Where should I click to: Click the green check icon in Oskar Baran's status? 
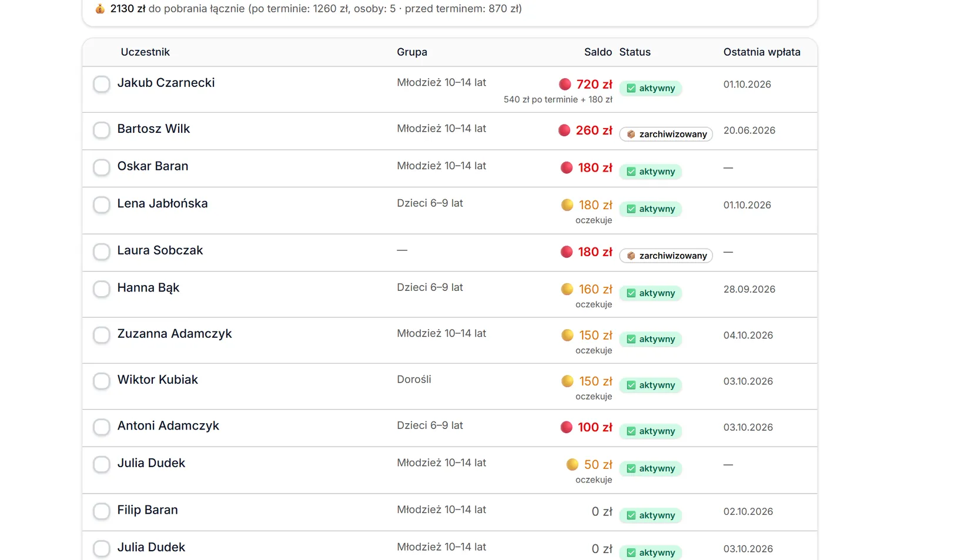click(631, 172)
